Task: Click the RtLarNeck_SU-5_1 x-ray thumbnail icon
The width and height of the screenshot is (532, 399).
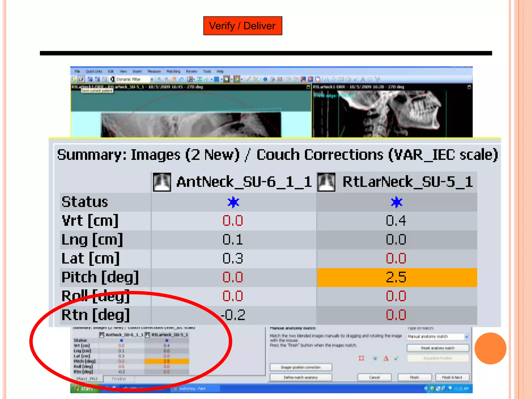Action: (x=326, y=182)
